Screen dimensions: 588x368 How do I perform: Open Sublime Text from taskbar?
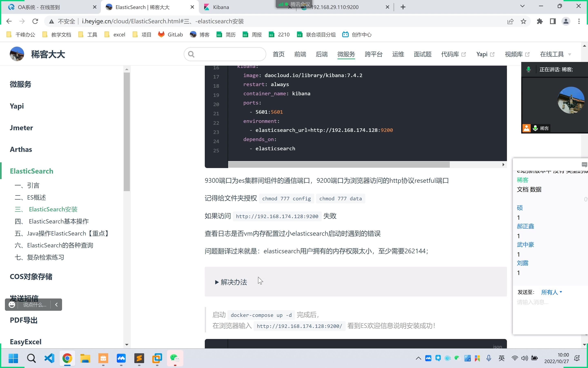click(x=139, y=358)
